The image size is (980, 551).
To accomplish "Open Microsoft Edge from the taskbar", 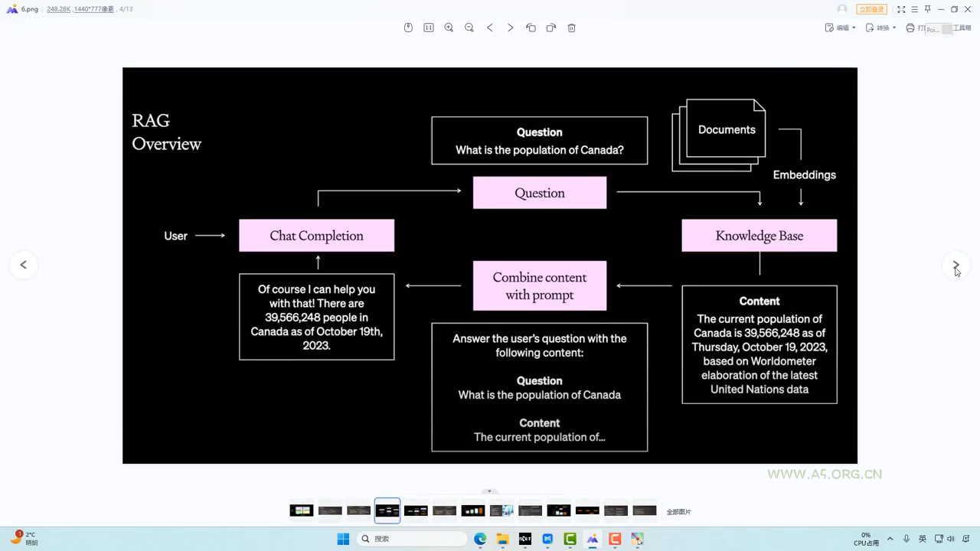I will pos(480,539).
